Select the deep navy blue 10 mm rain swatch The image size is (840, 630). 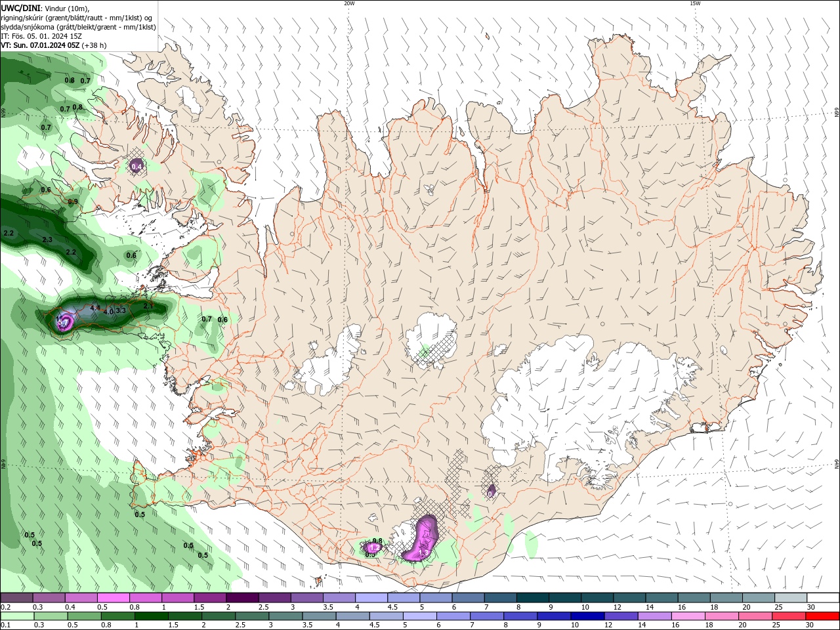click(588, 616)
